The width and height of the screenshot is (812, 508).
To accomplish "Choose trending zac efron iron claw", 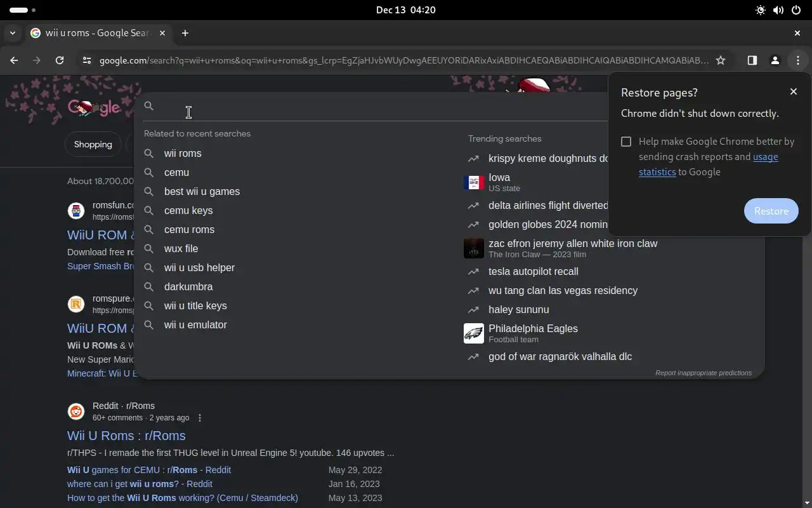I will click(573, 248).
